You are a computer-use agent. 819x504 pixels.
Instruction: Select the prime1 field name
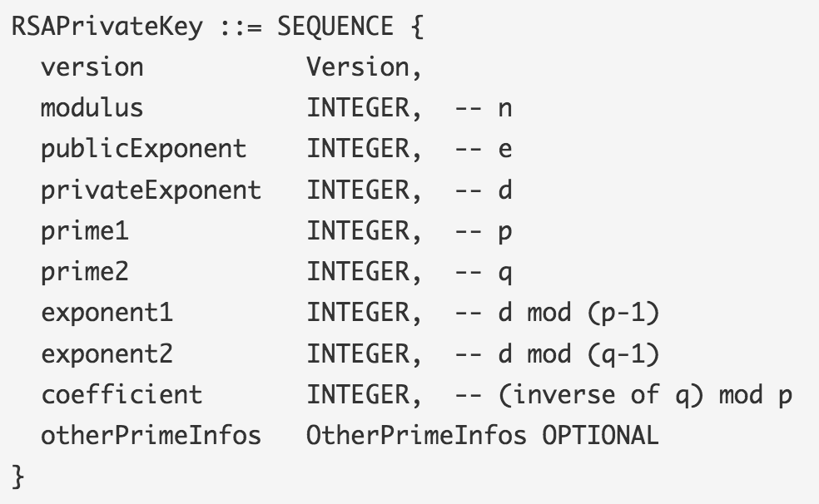click(x=85, y=231)
